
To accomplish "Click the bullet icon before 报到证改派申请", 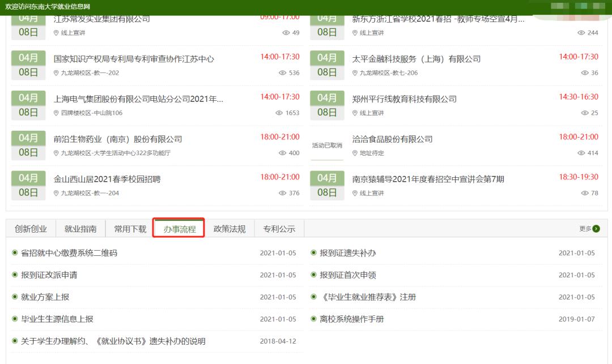I will pyautogui.click(x=15, y=275).
